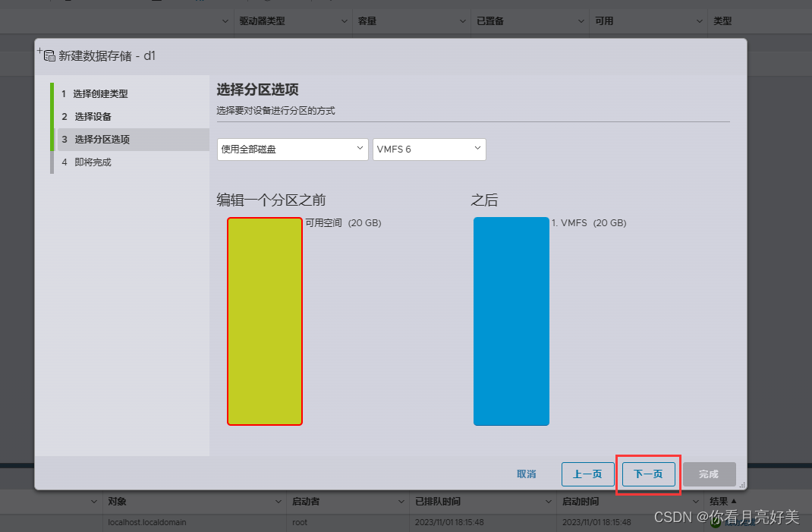Click the 结果 column sort arrow
This screenshot has width=812, height=532.
(732, 501)
